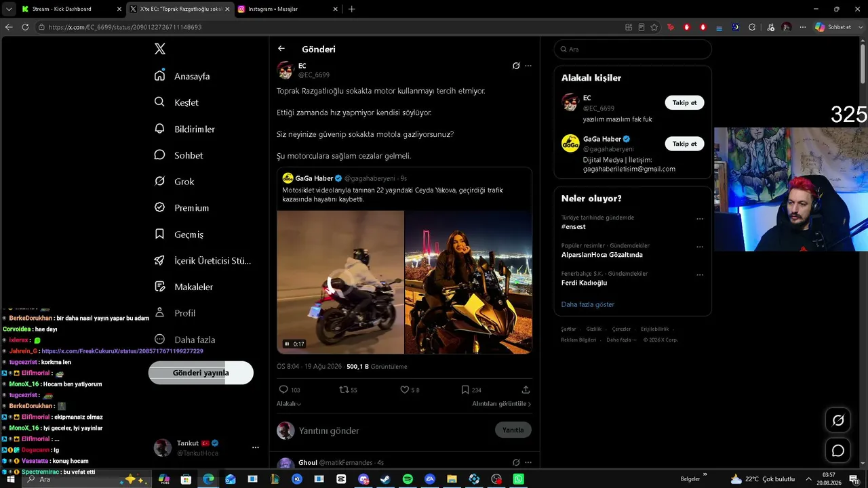Open the browser extensions puzzle icon
This screenshot has width=868, height=488.
click(752, 27)
